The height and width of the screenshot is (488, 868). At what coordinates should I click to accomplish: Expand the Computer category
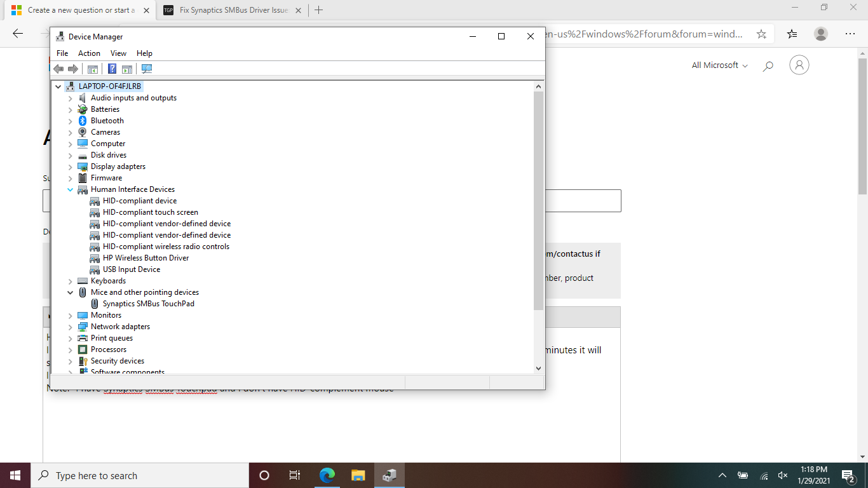(71, 144)
